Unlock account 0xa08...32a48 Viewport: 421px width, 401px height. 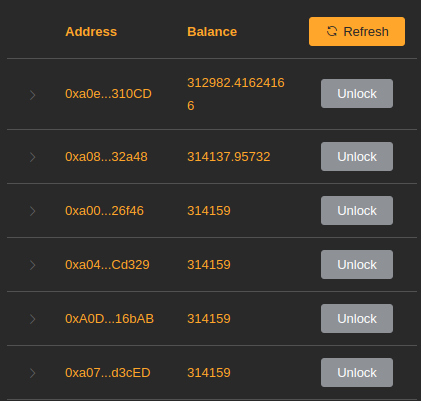[357, 157]
